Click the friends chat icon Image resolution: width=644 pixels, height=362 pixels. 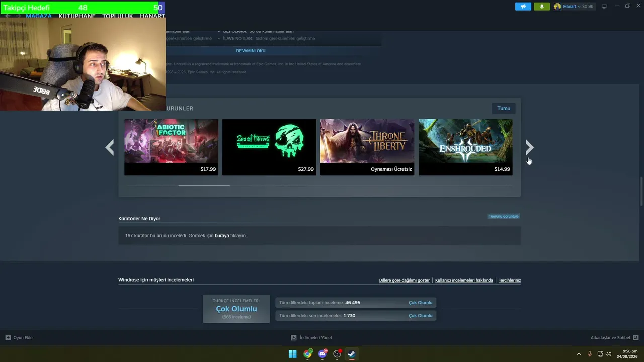[636, 338]
